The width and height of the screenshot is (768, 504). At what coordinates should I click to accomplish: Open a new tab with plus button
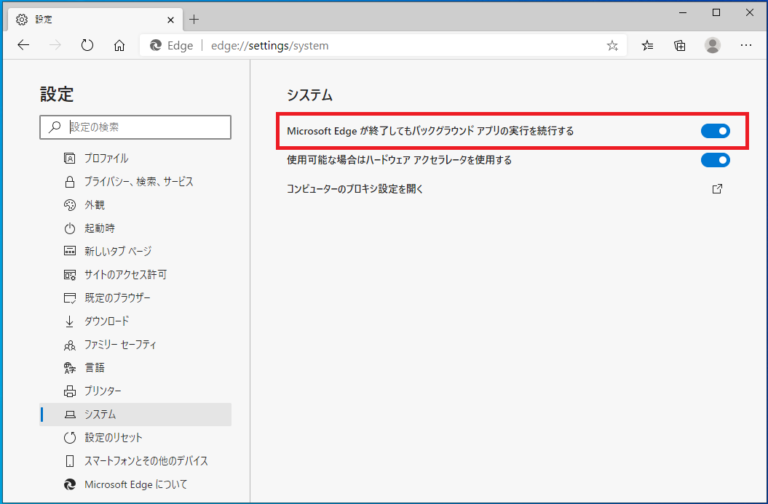click(x=194, y=19)
